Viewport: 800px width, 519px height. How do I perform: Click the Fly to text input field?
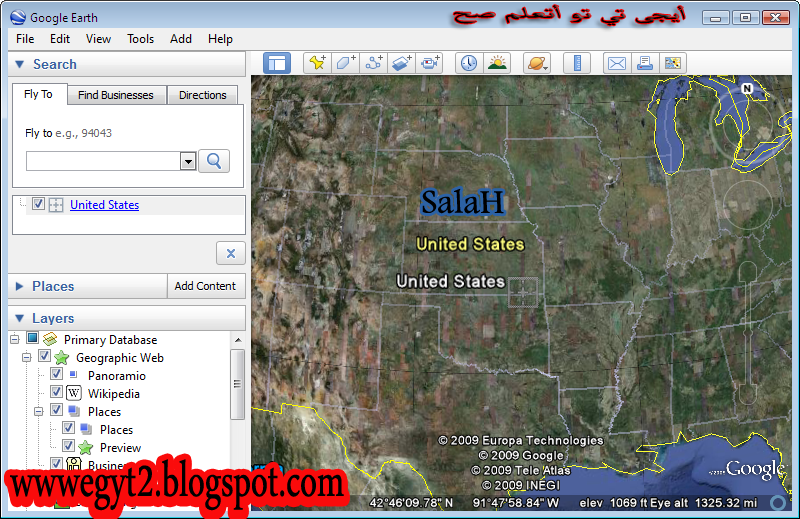(x=103, y=161)
